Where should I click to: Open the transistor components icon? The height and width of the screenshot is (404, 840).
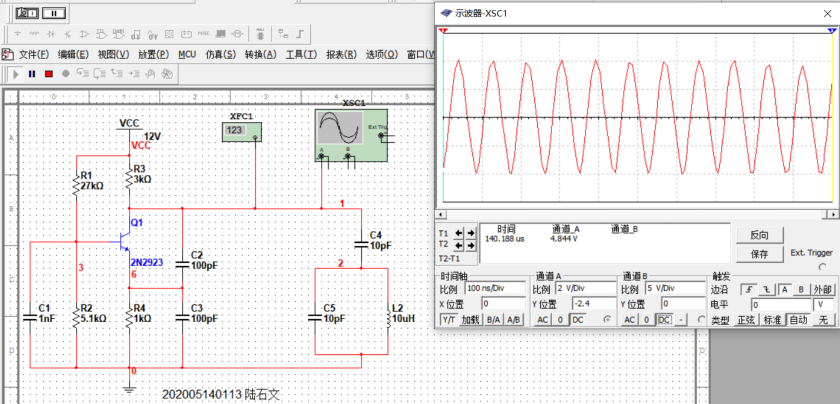tap(68, 34)
